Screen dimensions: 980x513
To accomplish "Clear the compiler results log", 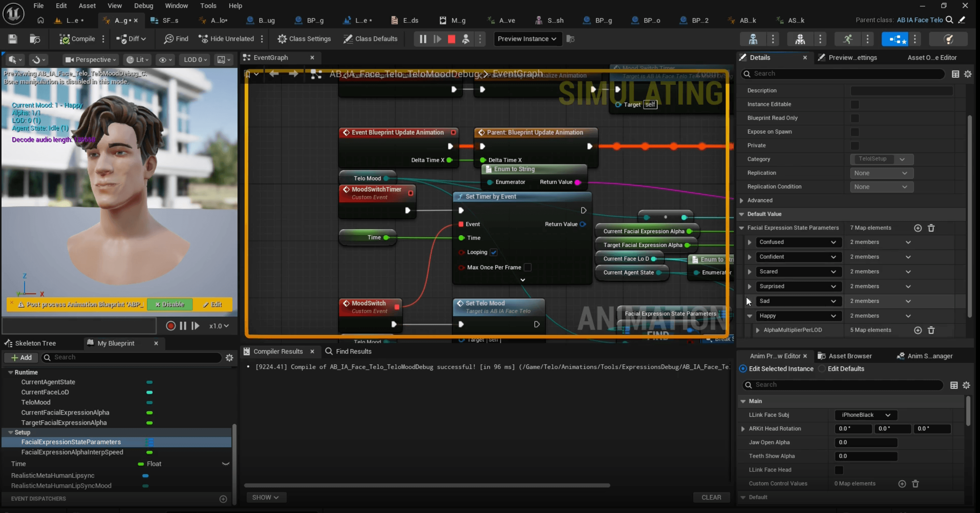I will pyautogui.click(x=711, y=497).
